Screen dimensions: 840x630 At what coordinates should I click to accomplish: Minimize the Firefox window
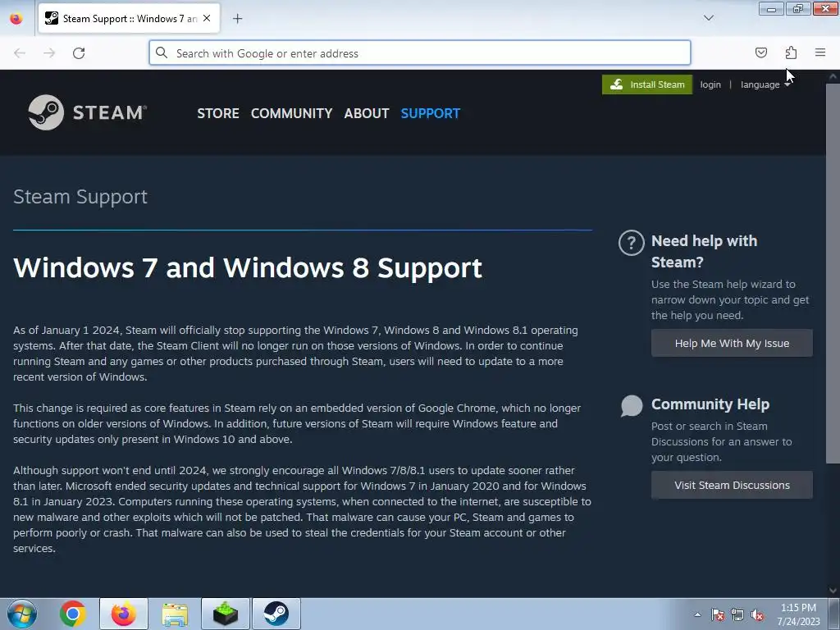tap(771, 8)
